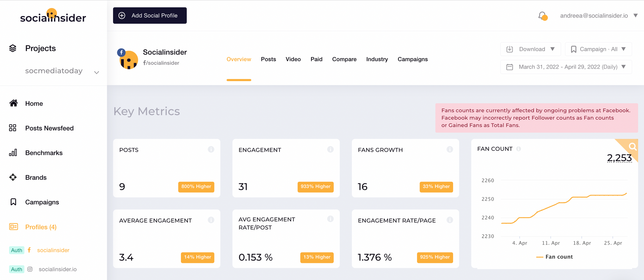644x280 pixels.
Task: Click the Socialinsider logo
Action: (53, 16)
